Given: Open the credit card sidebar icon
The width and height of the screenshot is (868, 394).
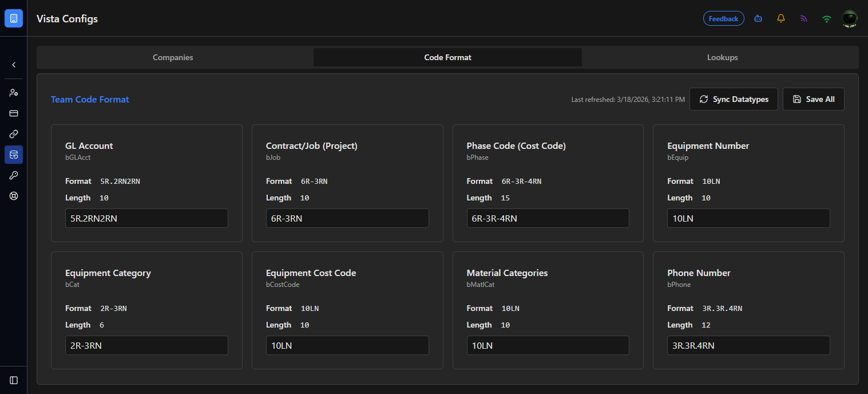Looking at the screenshot, I should [14, 113].
